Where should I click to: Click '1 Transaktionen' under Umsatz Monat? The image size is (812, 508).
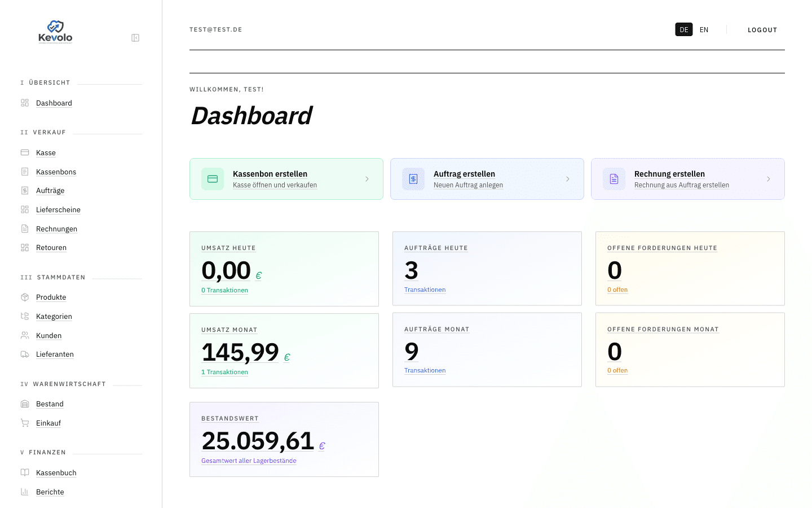click(224, 372)
